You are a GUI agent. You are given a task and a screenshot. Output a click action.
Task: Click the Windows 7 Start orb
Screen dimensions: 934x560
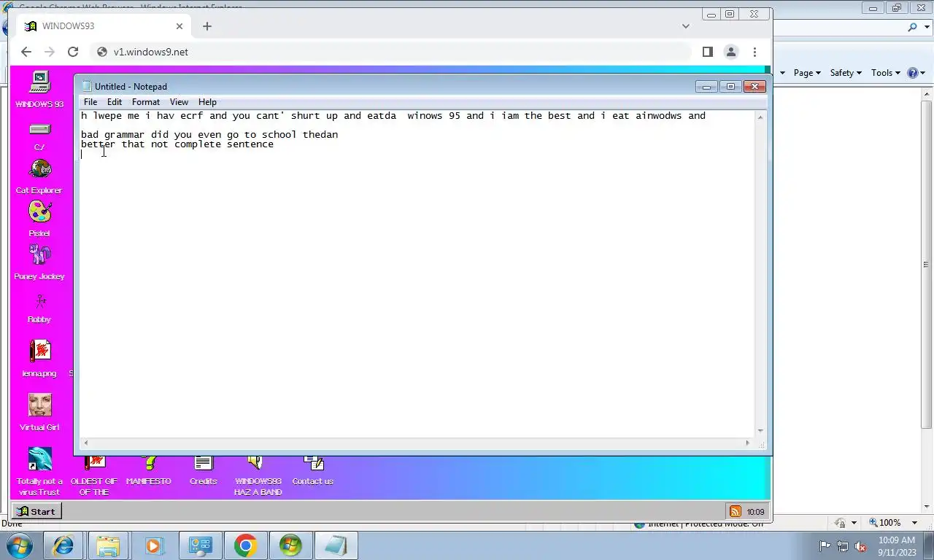pos(19,545)
